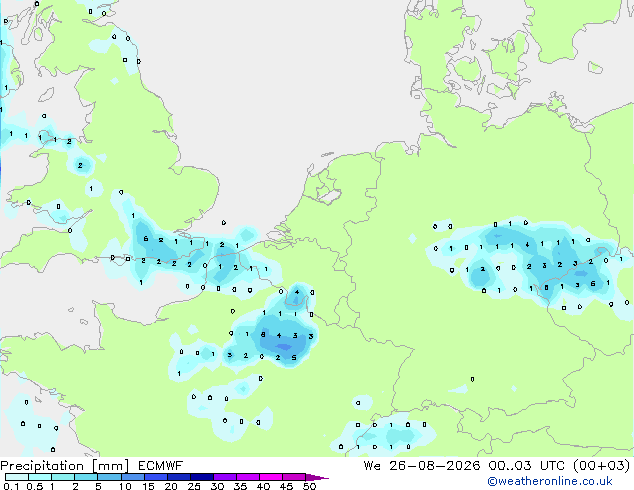Pick the 15–20 mm legend color swatch
Screen dimensions: 634x490
[x=155, y=477]
